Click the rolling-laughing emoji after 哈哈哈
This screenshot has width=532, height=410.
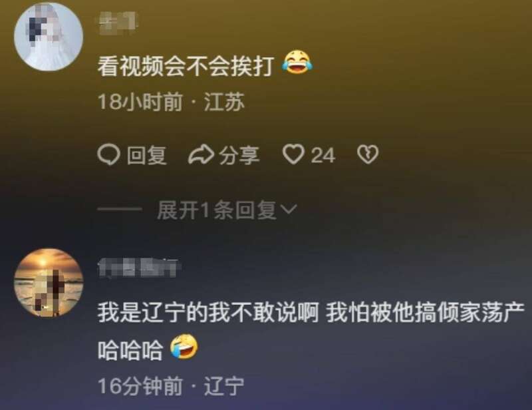(184, 346)
